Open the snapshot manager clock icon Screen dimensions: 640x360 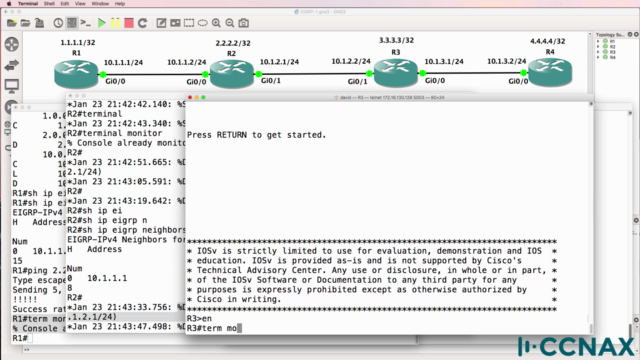coord(58,23)
